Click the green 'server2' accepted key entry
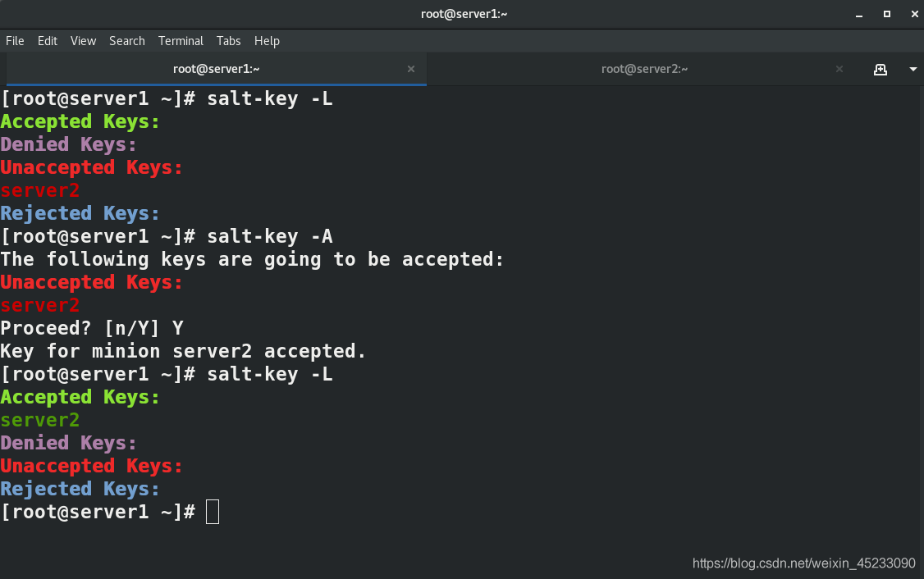 pos(39,420)
